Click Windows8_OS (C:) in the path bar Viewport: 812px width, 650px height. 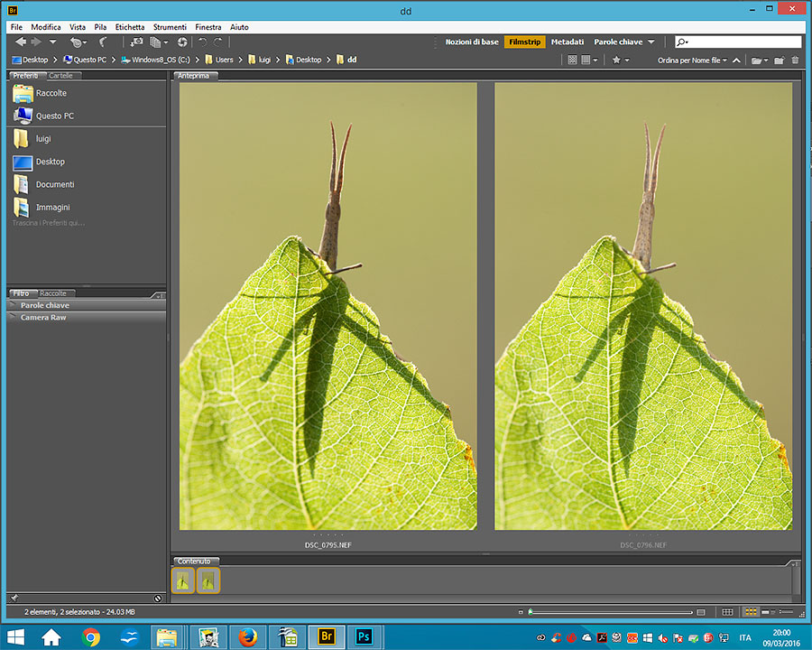(155, 60)
